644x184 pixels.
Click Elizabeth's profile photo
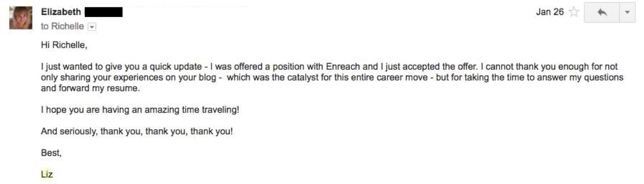point(21,18)
